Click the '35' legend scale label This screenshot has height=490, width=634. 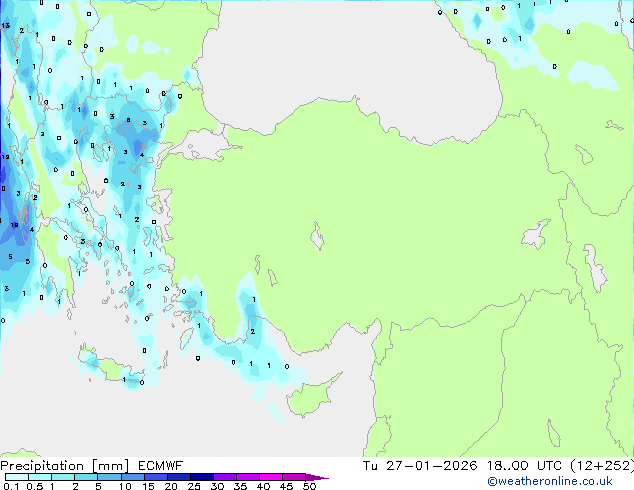click(x=240, y=486)
